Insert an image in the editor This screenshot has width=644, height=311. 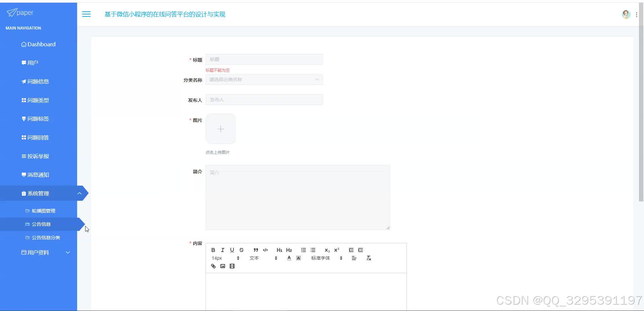tap(222, 266)
